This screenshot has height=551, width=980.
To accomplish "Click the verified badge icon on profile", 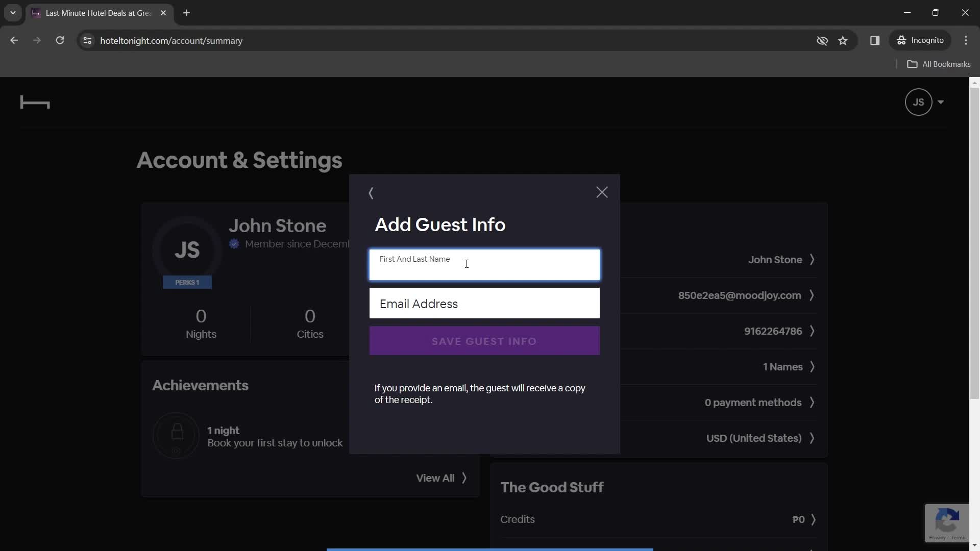I will (x=234, y=244).
